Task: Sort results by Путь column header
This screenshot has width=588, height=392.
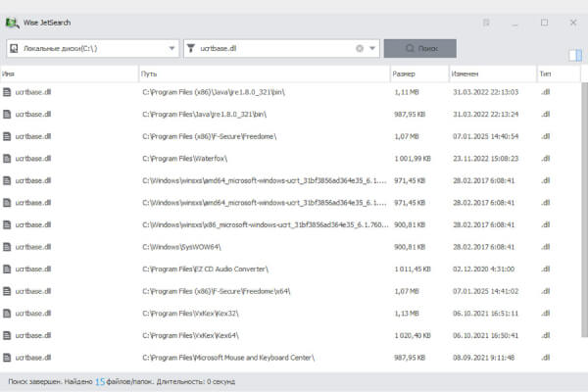Action: [263, 73]
